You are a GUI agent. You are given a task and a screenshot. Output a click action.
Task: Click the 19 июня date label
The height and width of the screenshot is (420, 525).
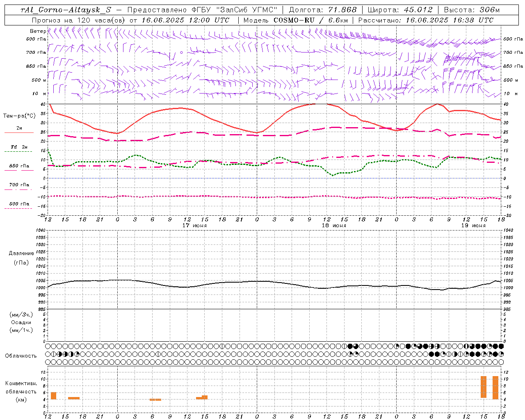pyautogui.click(x=473, y=226)
